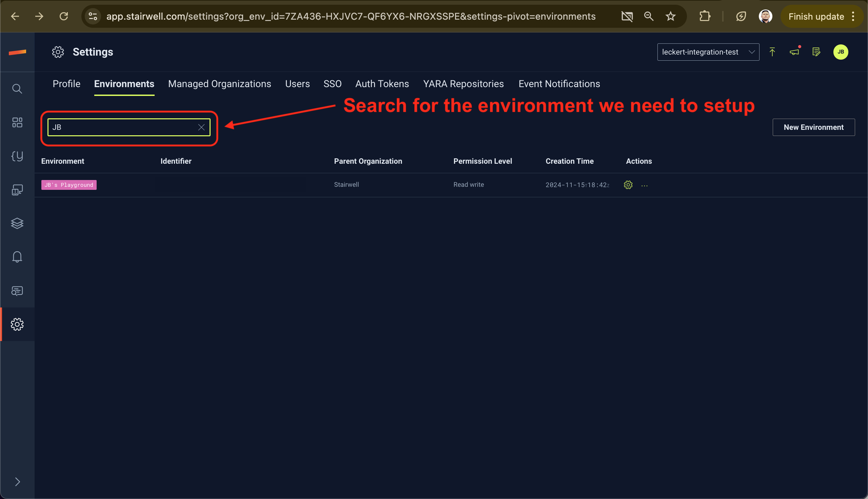Open the YARA rules icon in sidebar
The width and height of the screenshot is (868, 499).
[17, 156]
